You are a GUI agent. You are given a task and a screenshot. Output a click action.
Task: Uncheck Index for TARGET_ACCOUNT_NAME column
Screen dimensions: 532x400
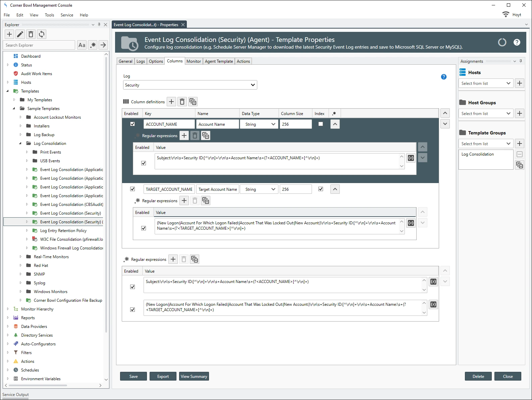pos(321,189)
